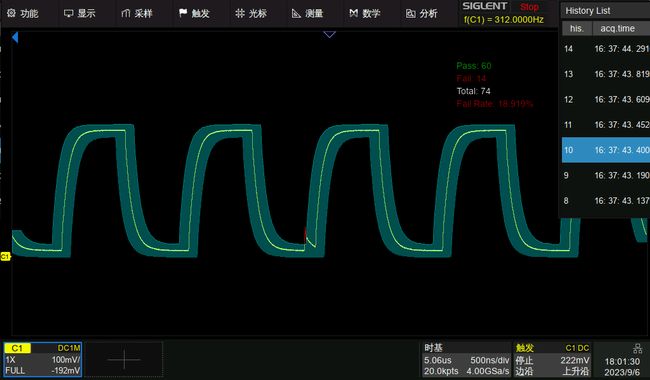Open the 功能 (Utility) menu
This screenshot has width=650, height=380.
pyautogui.click(x=23, y=13)
